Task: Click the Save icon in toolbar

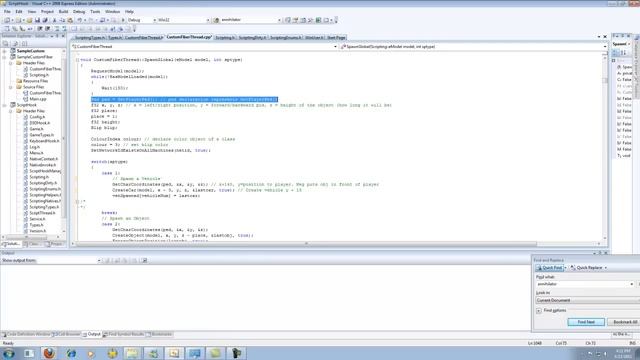Action: pos(37,20)
